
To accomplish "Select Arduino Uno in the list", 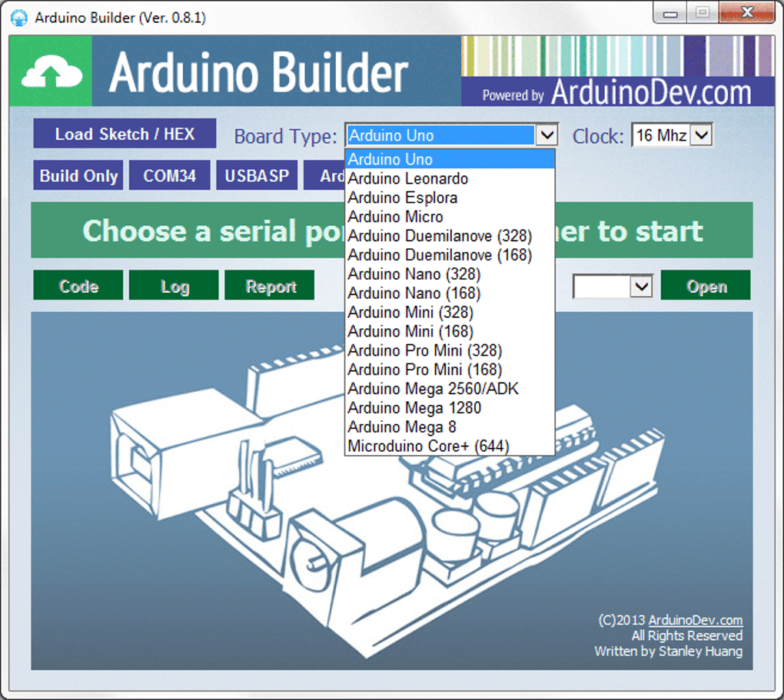I will click(x=450, y=159).
